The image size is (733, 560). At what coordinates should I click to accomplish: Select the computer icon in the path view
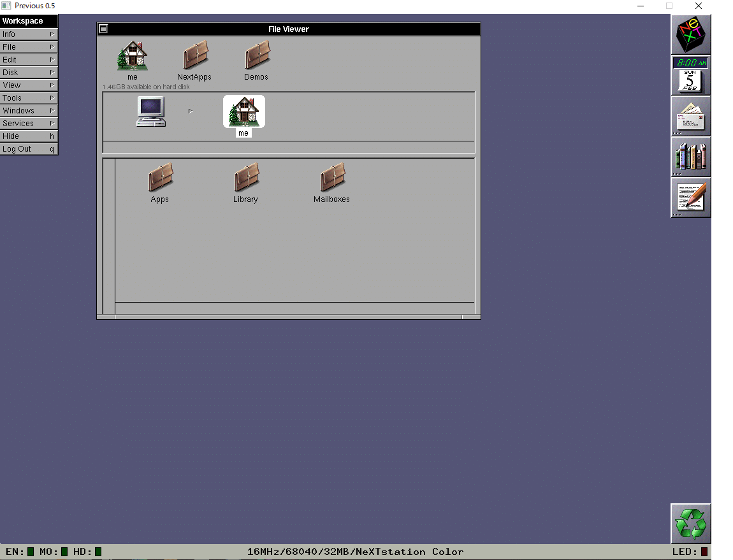[151, 111]
